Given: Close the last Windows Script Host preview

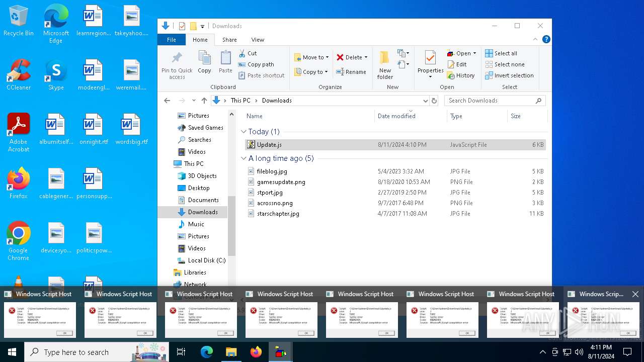Looking at the screenshot, I should (x=635, y=294).
